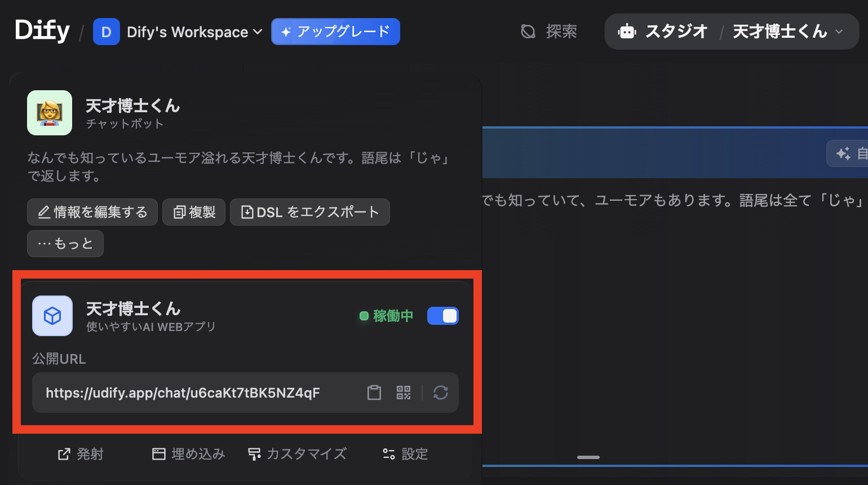Click the カスタマイズ button
The width and height of the screenshot is (868, 485).
[297, 454]
